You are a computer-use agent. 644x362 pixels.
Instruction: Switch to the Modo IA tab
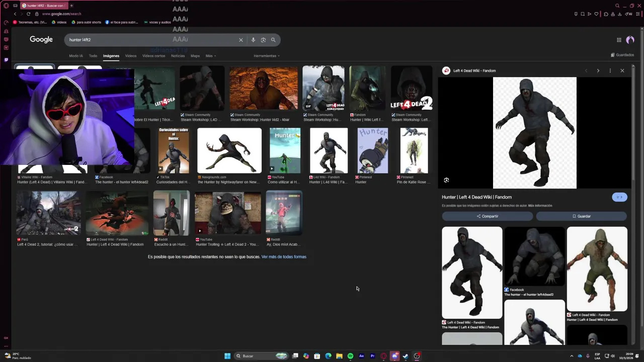click(x=76, y=56)
